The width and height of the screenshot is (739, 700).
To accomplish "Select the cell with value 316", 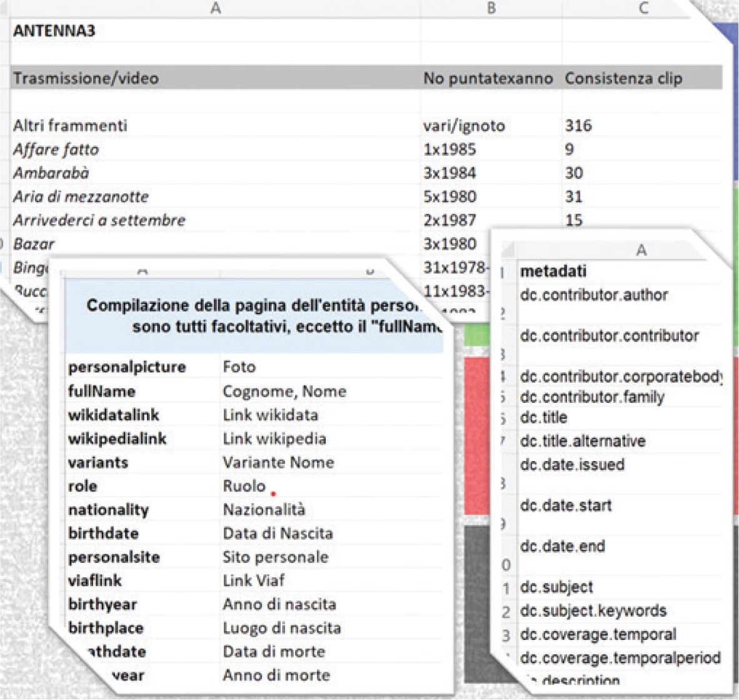I will pos(641,126).
